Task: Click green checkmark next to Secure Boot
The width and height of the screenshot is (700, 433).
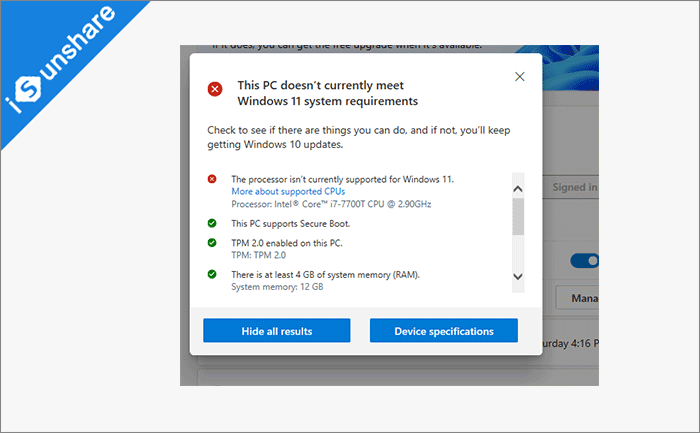Action: (x=212, y=223)
